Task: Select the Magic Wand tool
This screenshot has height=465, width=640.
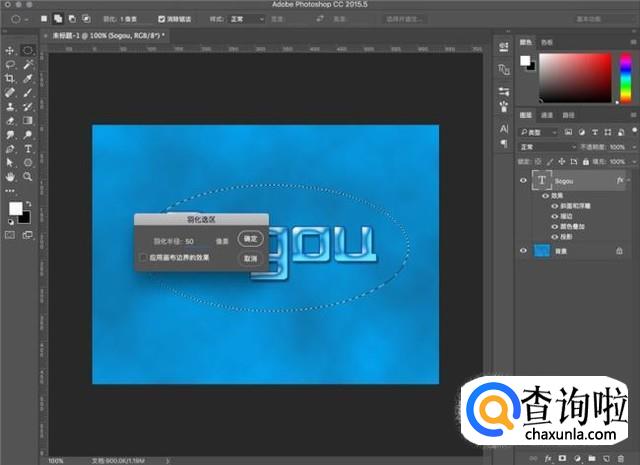Action: 28,63
